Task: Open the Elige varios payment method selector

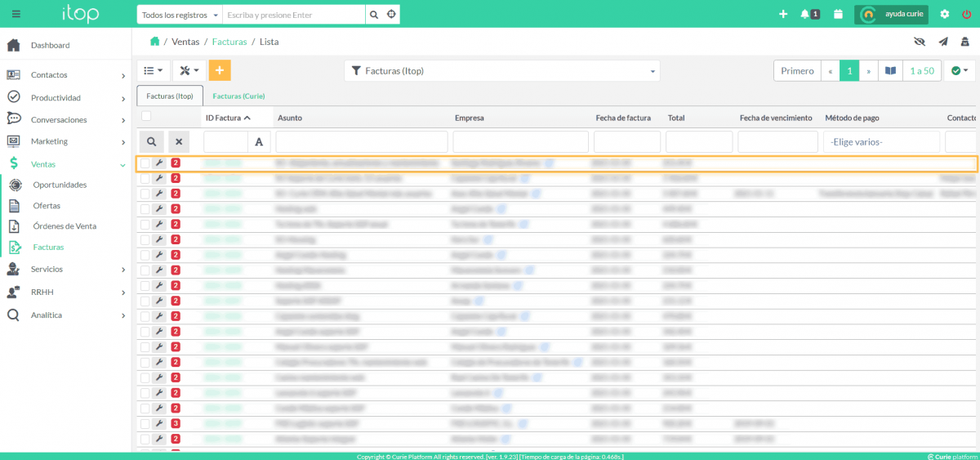Action: point(882,141)
